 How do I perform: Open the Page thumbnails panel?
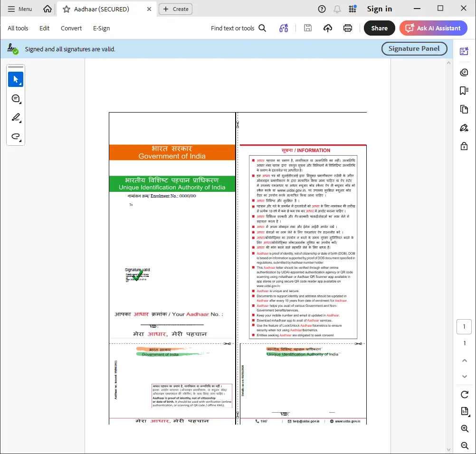coord(464,109)
